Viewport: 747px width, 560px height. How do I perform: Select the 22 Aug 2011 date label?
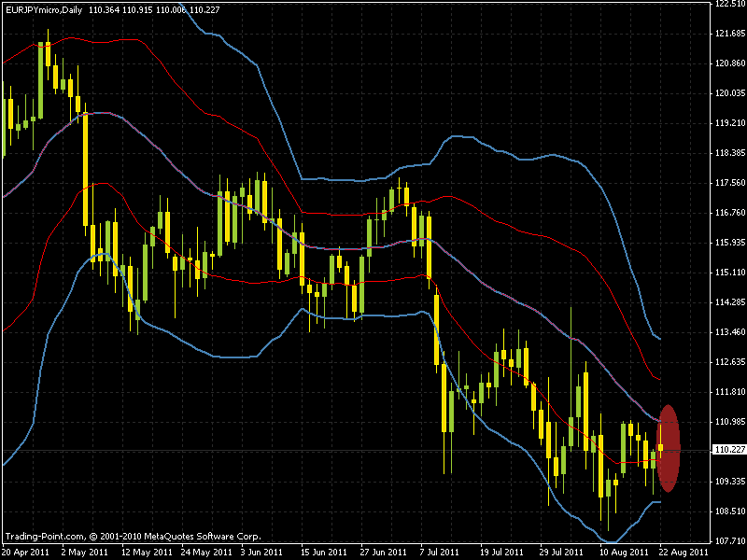pos(684,553)
